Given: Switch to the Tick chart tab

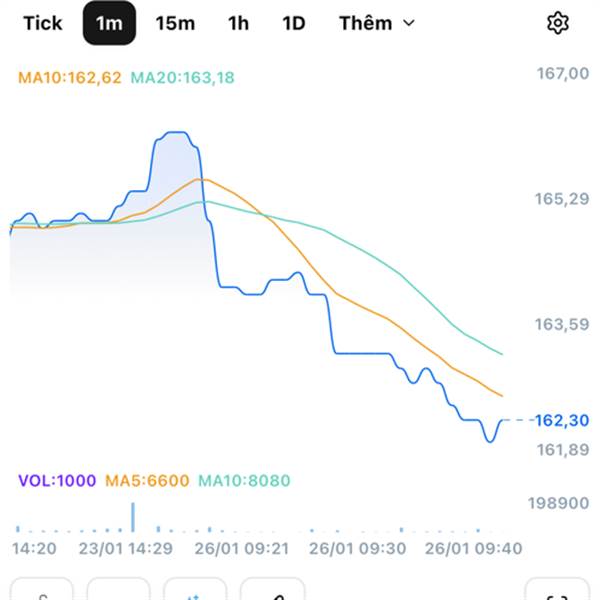Looking at the screenshot, I should 42,23.
